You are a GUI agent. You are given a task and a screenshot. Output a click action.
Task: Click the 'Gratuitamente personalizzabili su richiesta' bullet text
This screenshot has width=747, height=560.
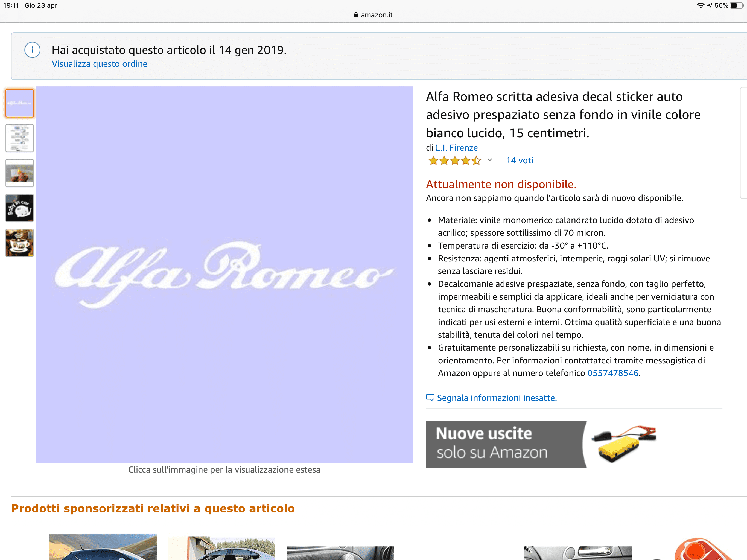tap(576, 360)
